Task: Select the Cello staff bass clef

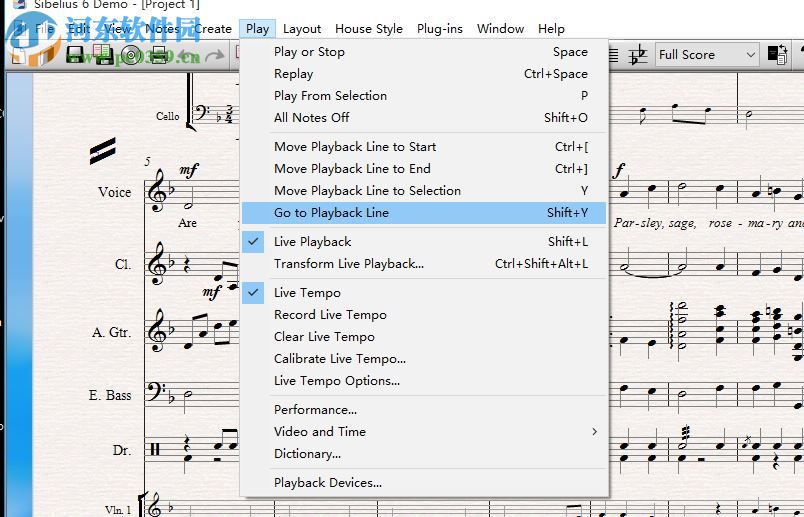Action: (x=203, y=113)
